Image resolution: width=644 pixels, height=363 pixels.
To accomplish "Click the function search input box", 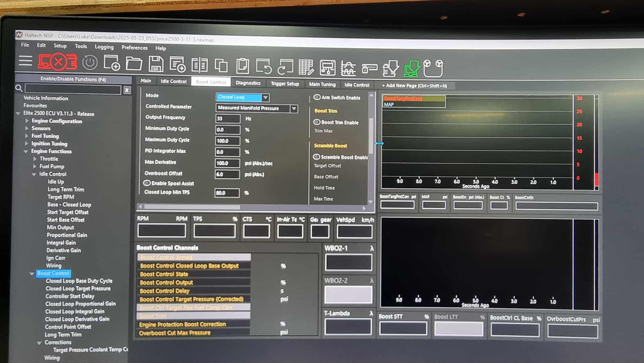I will pyautogui.click(x=73, y=89).
